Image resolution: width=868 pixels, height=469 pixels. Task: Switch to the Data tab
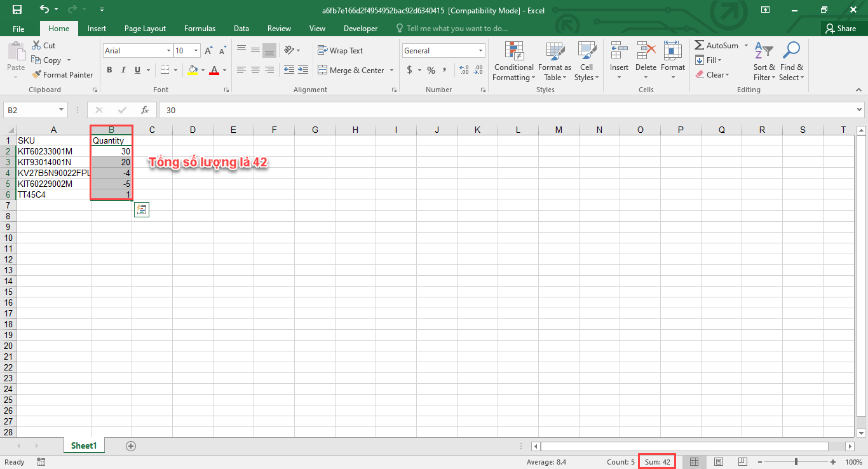(241, 29)
